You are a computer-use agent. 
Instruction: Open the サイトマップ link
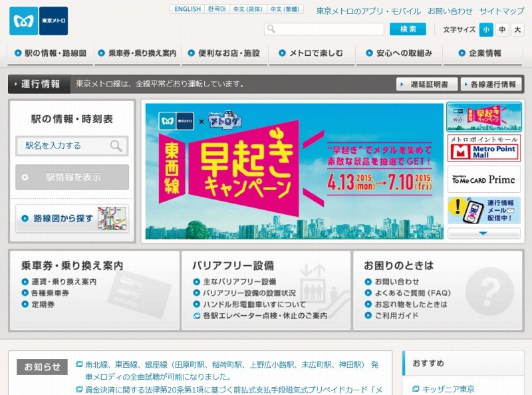501,11
